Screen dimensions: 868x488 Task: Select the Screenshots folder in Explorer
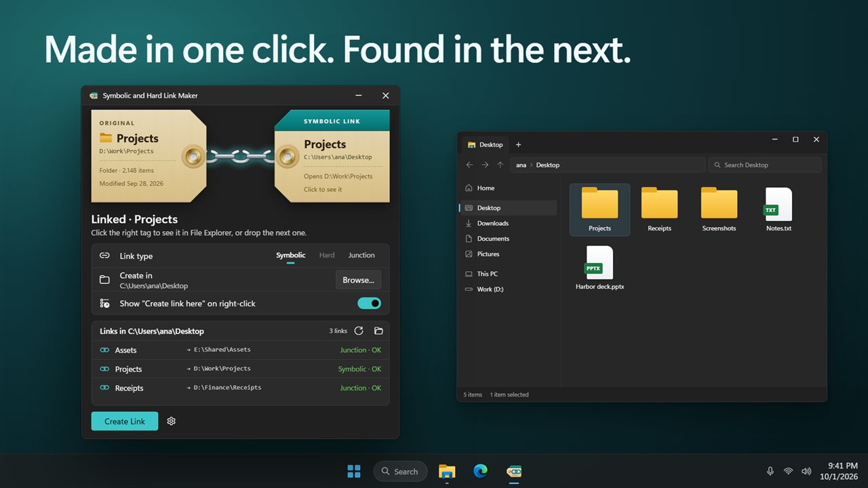tap(719, 209)
